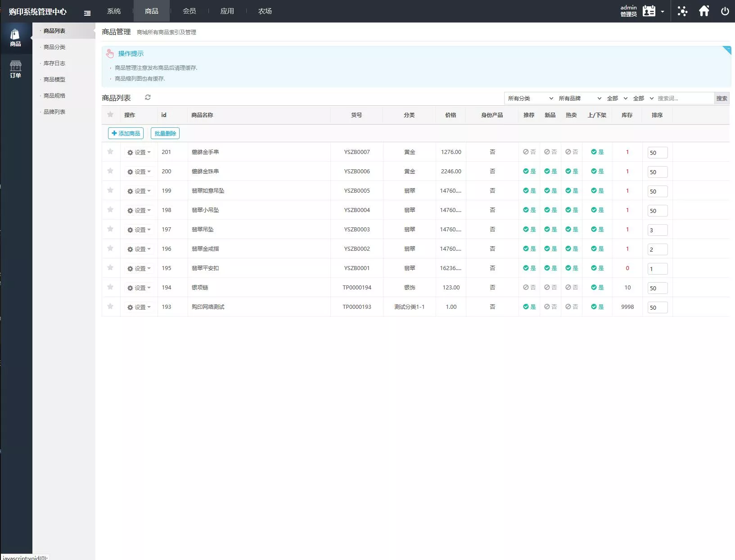Click the power logout icon

pyautogui.click(x=725, y=11)
